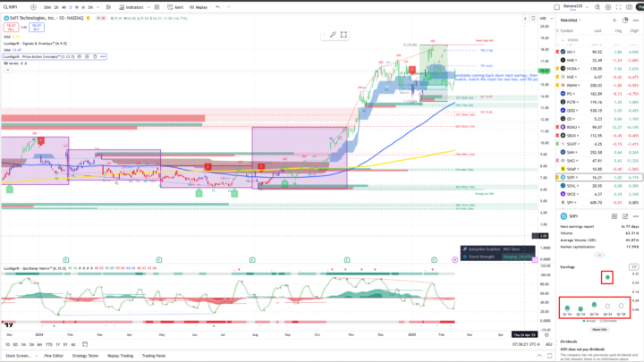Start bar Replay mode
Viewport: 644px width, 362px height.
[199, 7]
